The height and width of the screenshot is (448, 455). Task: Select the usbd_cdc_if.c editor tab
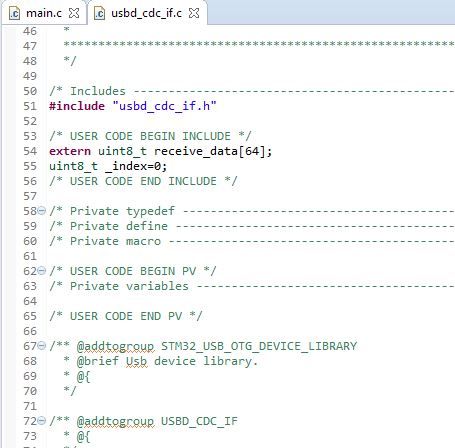(x=146, y=13)
